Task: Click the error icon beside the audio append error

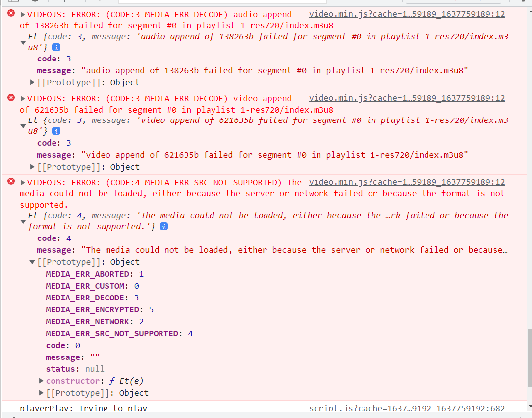Action: click(11, 13)
